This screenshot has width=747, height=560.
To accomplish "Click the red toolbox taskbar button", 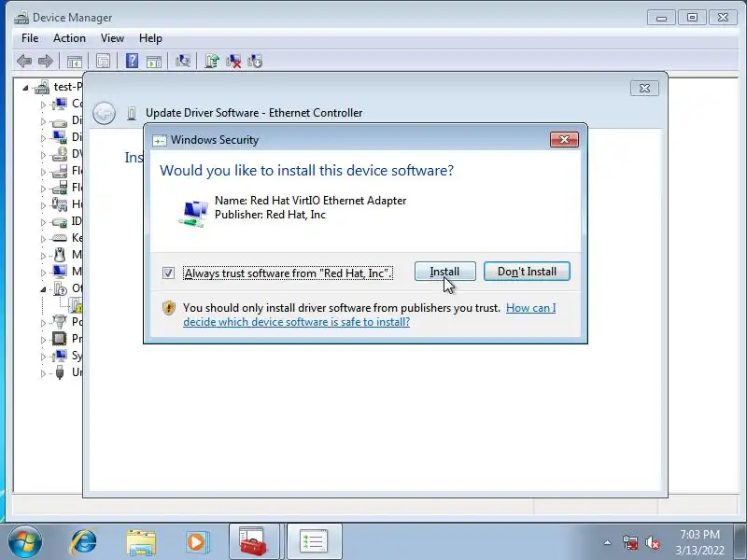I will tap(254, 541).
